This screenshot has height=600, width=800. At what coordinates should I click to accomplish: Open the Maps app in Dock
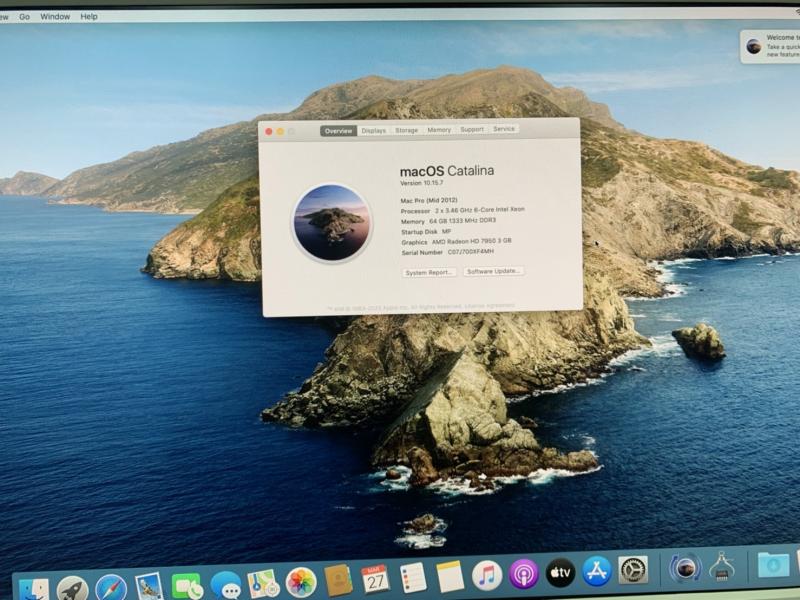[x=263, y=584]
